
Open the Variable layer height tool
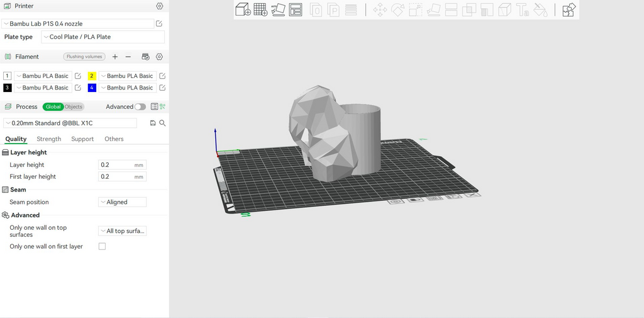click(351, 9)
